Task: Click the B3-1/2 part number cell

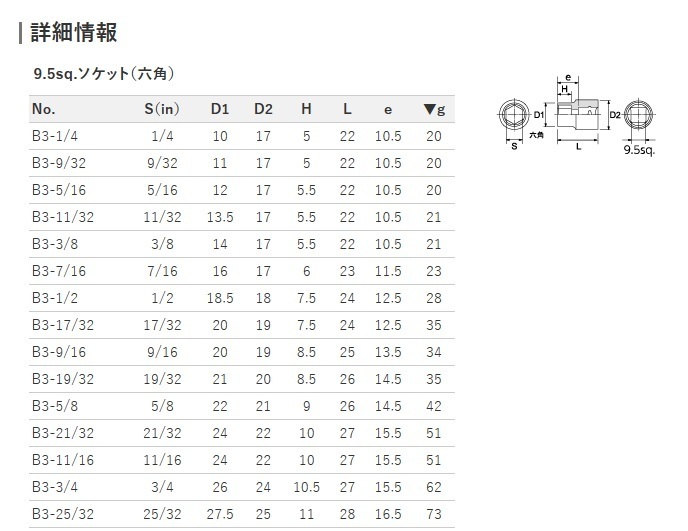Action: [55, 298]
